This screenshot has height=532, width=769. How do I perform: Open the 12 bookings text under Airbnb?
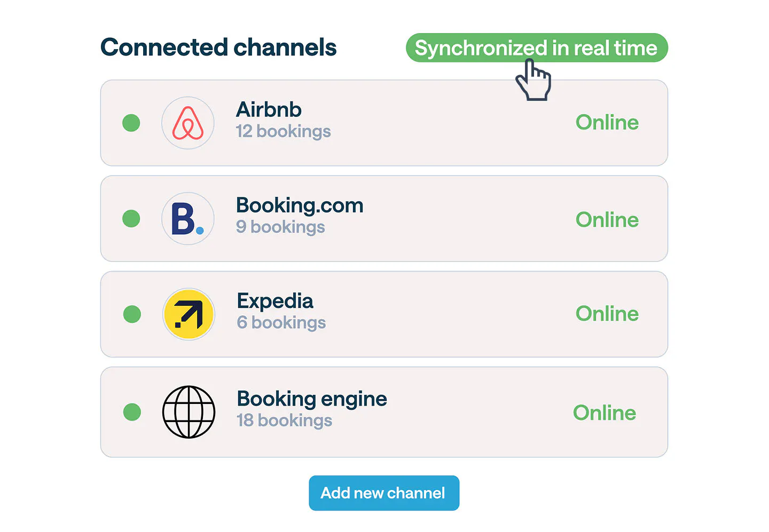(283, 131)
